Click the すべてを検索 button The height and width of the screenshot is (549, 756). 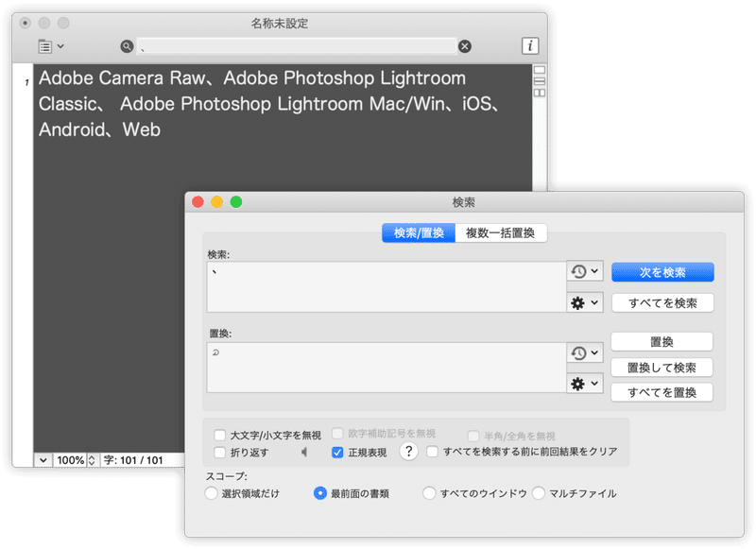click(662, 303)
